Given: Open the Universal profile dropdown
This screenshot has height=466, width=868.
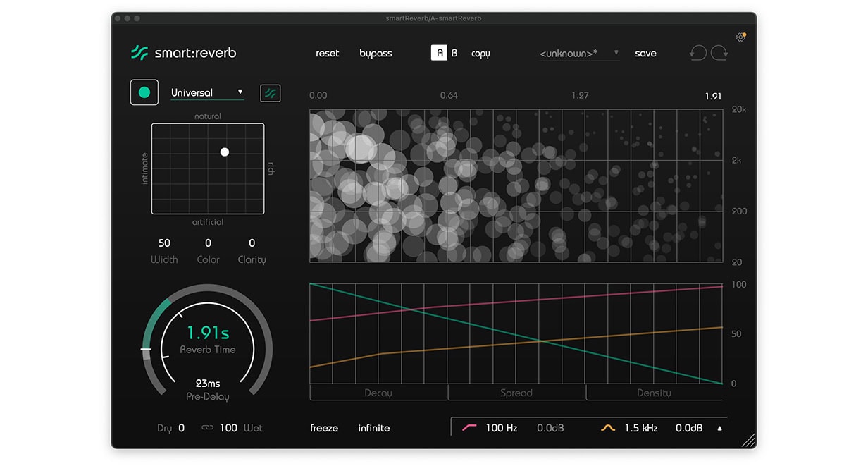Looking at the screenshot, I should [x=207, y=92].
